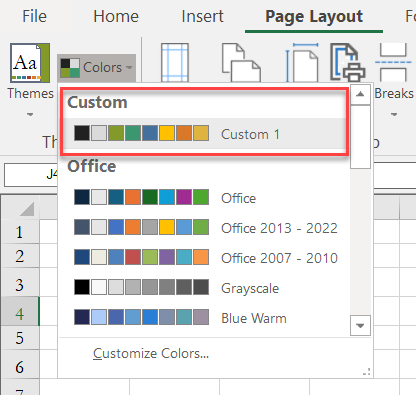Open Customize Colors dialog
The width and height of the screenshot is (416, 395).
[151, 353]
